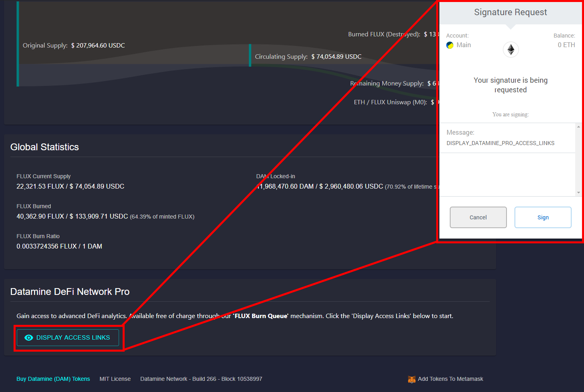Click the DAM Locked-in value
Screen dimensions: 584x392
click(320, 187)
